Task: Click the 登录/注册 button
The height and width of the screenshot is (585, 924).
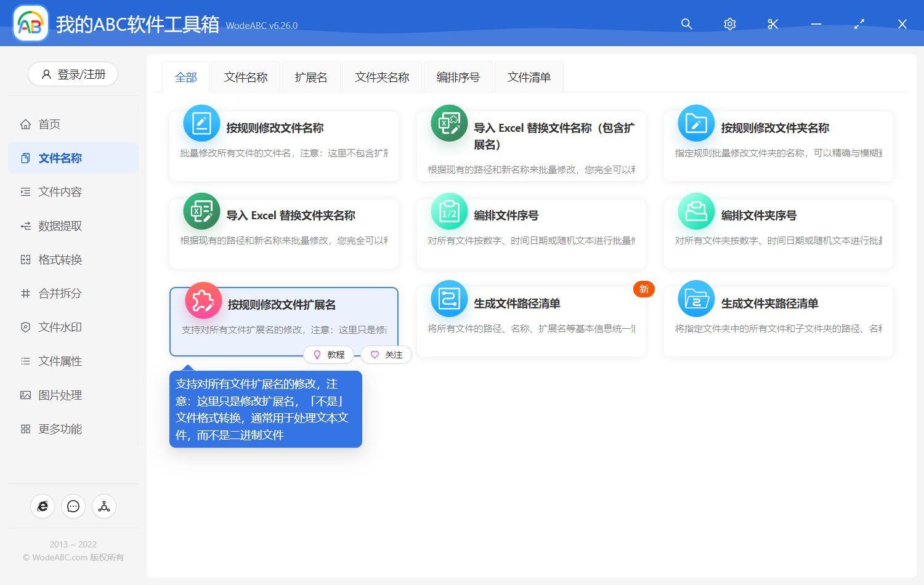Action: click(x=73, y=74)
